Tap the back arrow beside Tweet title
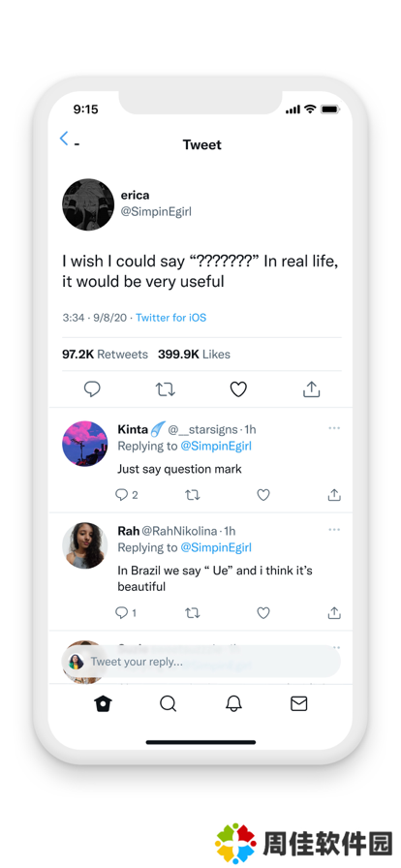This screenshot has height=868, width=401. click(64, 139)
